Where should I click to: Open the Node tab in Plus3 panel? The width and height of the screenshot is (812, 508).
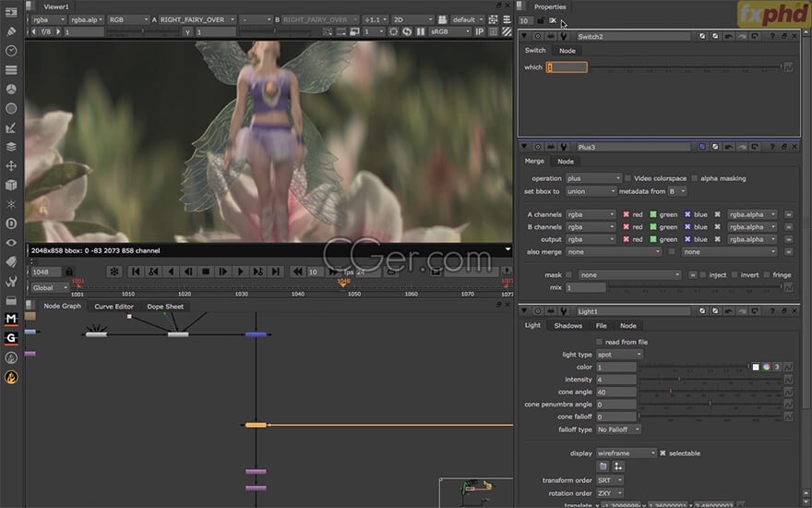pyautogui.click(x=566, y=162)
